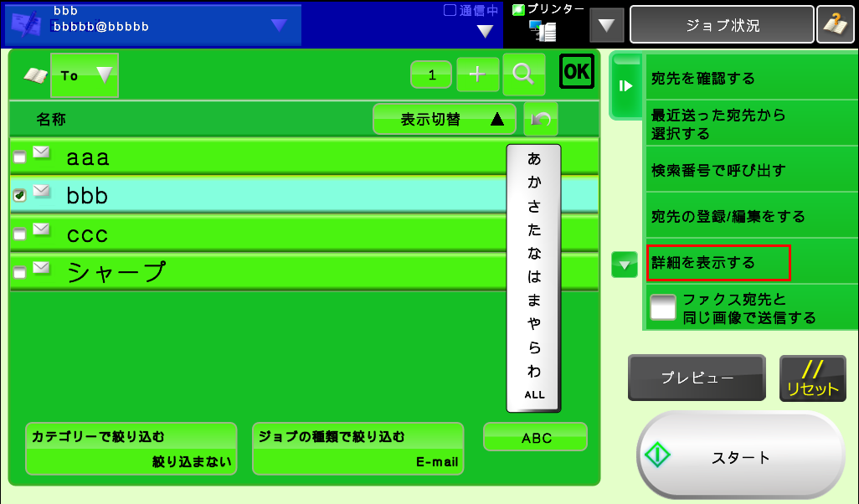Screen dimensions: 859x504
Task: Open the help book icon at top right
Action: pos(835,25)
